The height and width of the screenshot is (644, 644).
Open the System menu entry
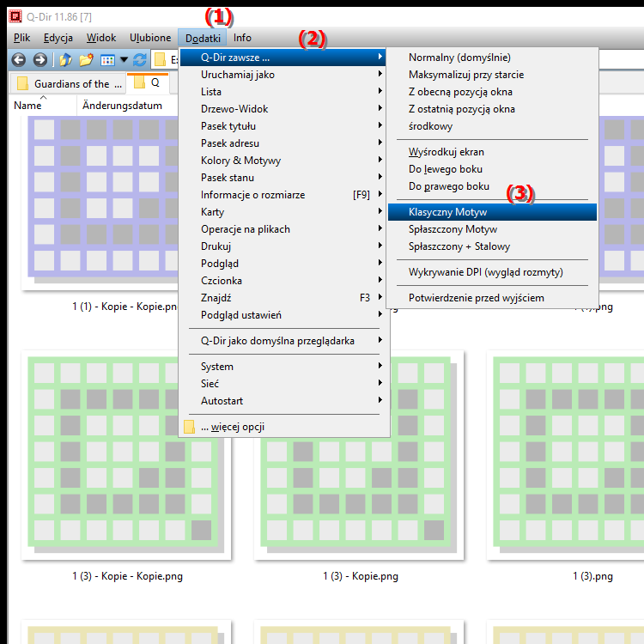[283, 367]
